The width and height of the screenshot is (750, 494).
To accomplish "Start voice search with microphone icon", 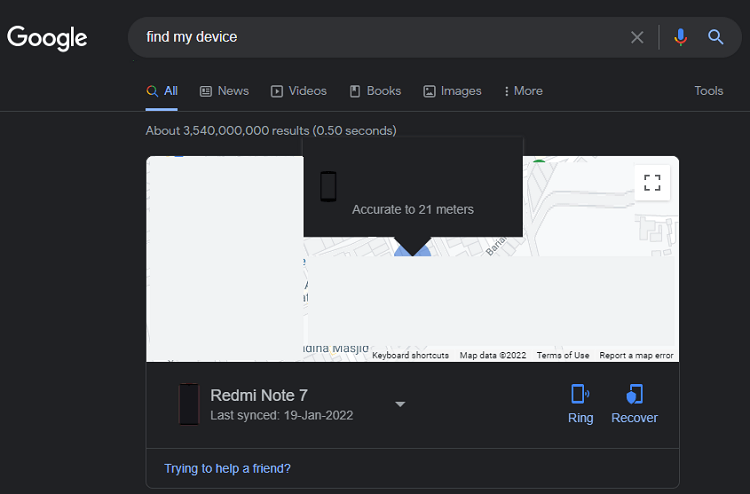I will (x=681, y=37).
